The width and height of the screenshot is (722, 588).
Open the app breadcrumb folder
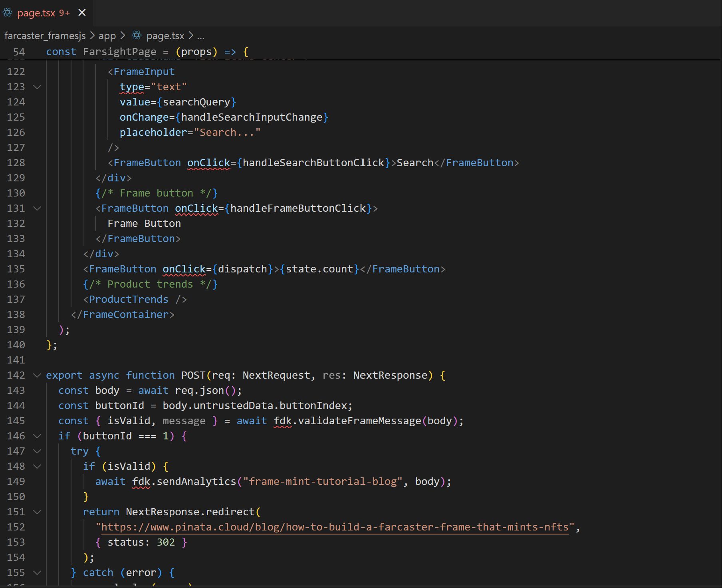pyautogui.click(x=107, y=36)
